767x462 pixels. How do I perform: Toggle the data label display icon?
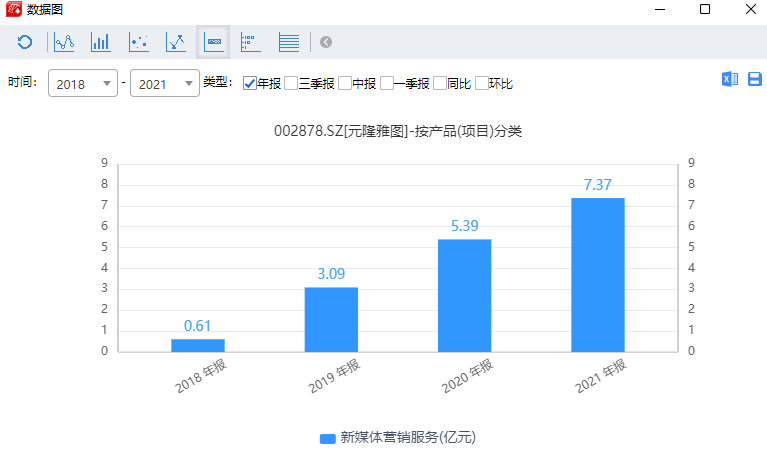click(x=213, y=42)
